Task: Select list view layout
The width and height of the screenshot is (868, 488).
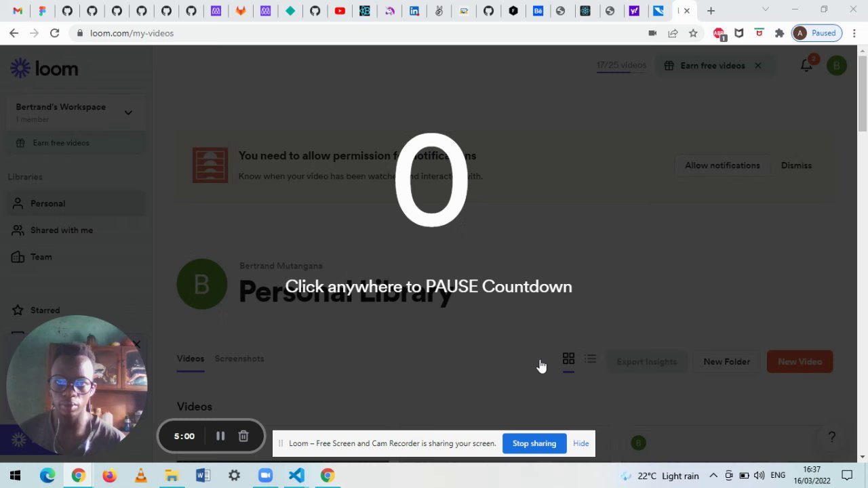Action: coord(590,359)
